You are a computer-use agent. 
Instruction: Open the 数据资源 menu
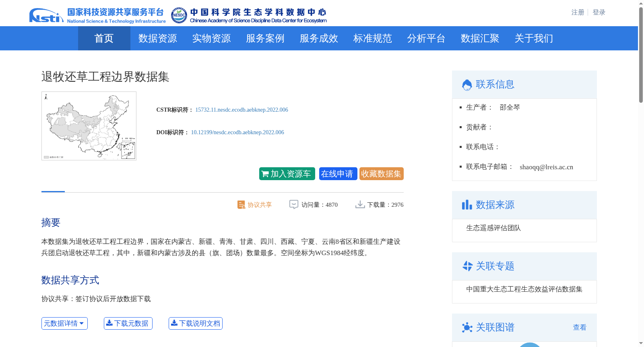pyautogui.click(x=158, y=38)
